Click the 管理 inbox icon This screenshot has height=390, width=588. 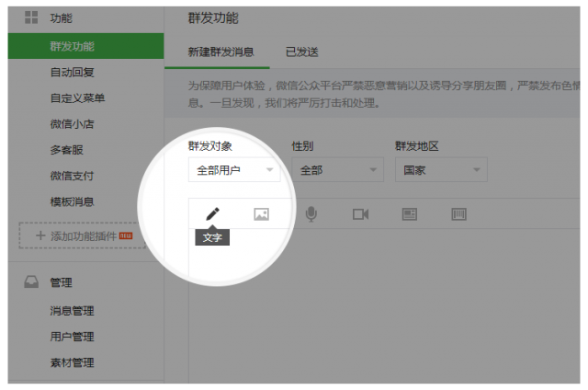(30, 282)
